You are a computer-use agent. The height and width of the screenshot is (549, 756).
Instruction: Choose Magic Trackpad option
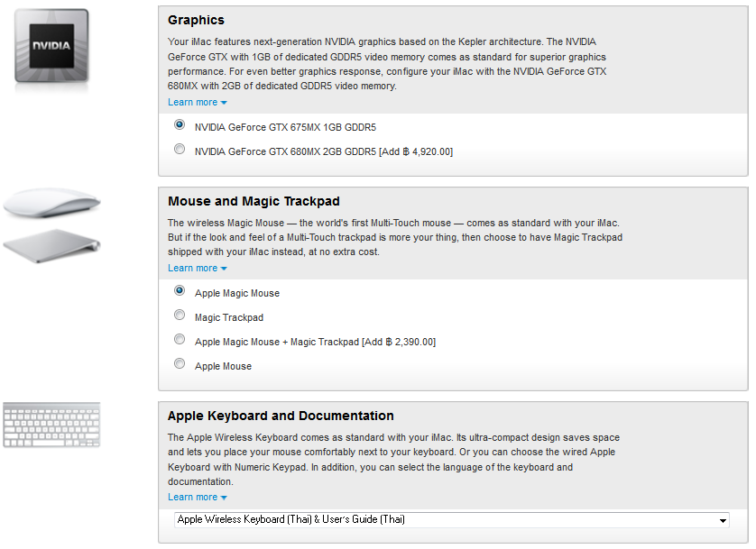click(x=180, y=315)
